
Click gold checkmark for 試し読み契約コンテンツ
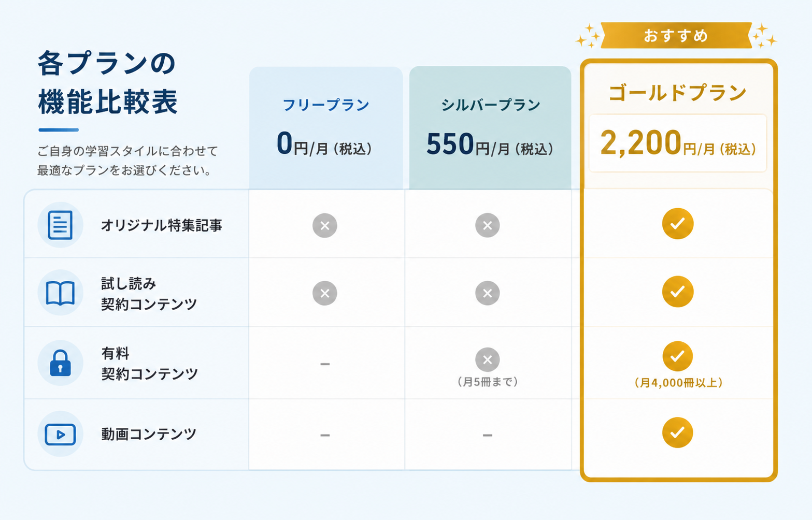(x=678, y=292)
